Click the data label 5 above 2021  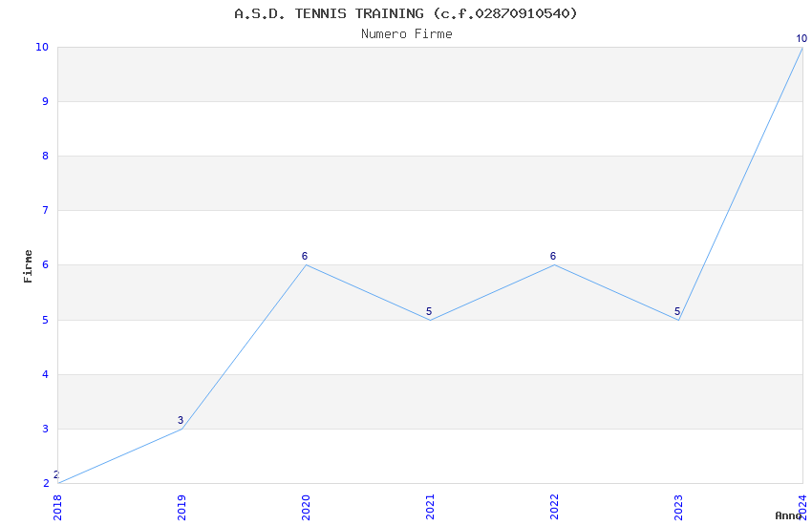coord(429,311)
